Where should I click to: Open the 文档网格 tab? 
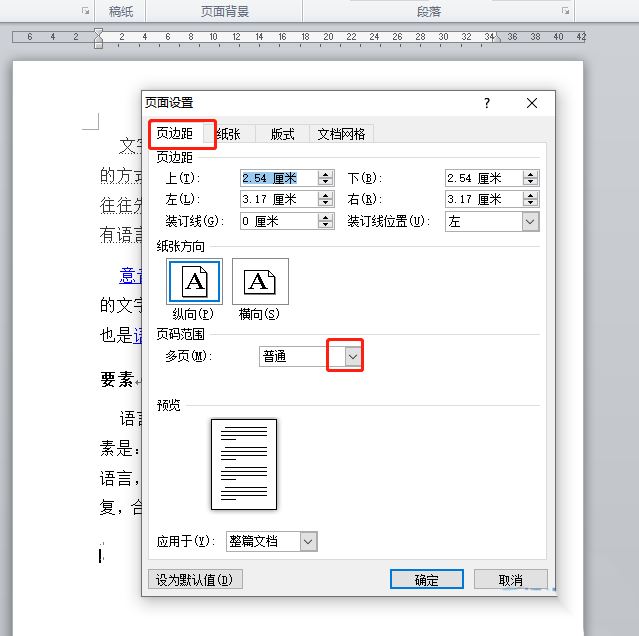(341, 134)
